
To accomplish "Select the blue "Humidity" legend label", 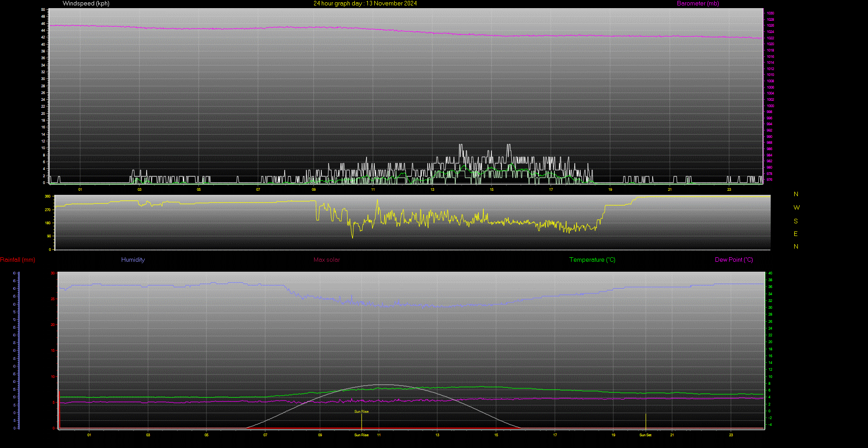I will [x=133, y=260].
